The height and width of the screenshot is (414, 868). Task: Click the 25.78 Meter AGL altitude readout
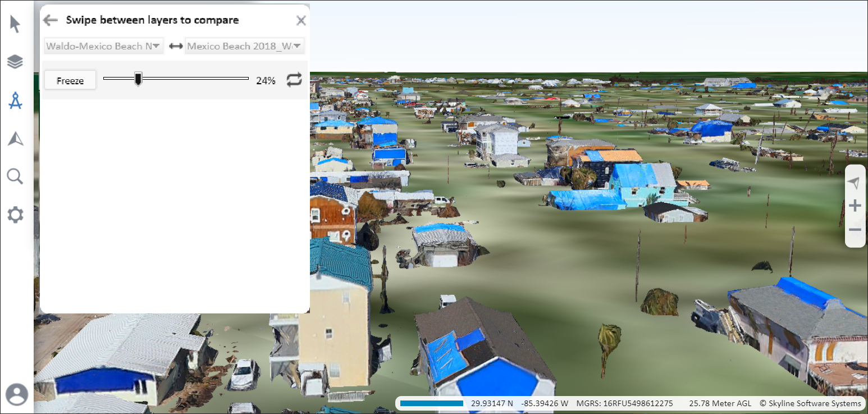(720, 403)
